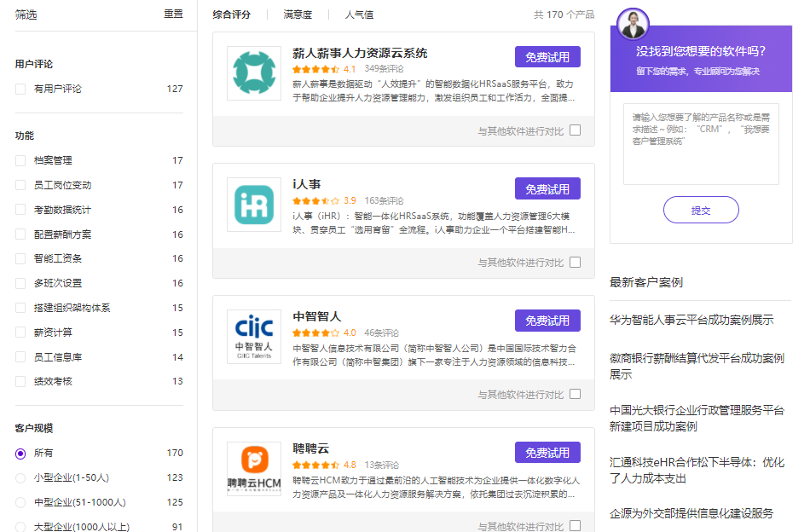Viewport: 810px width, 532px height.
Task: Click the consultant avatar above the purple banner
Action: (633, 24)
